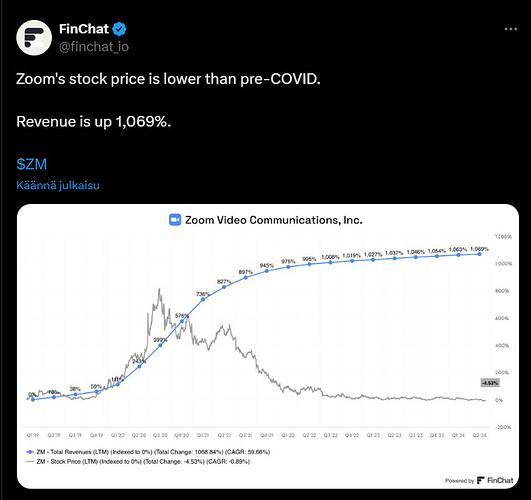
Task: Open the @finchat_io handle
Action: pyautogui.click(x=94, y=47)
